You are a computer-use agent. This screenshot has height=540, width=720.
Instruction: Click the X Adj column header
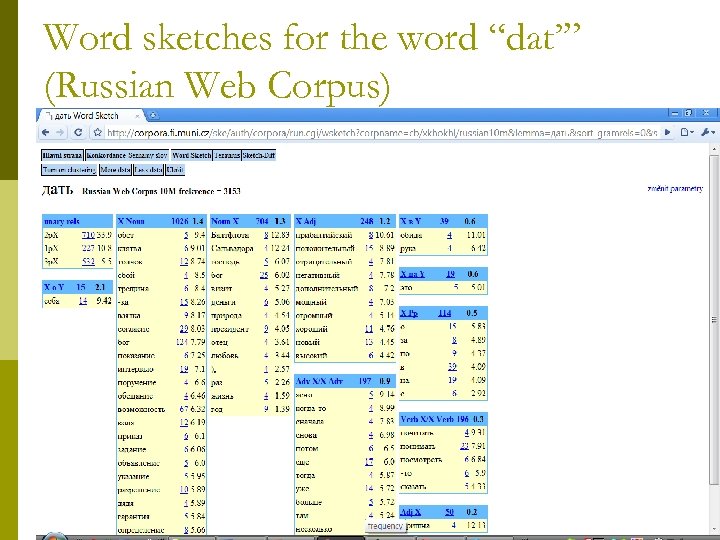click(344, 221)
